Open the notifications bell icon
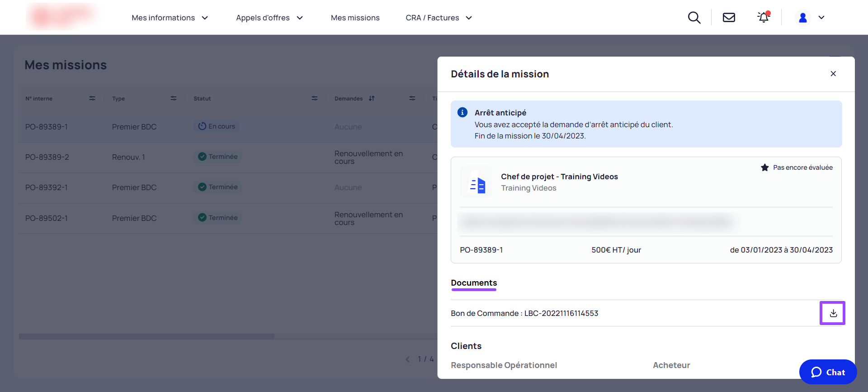 click(764, 17)
